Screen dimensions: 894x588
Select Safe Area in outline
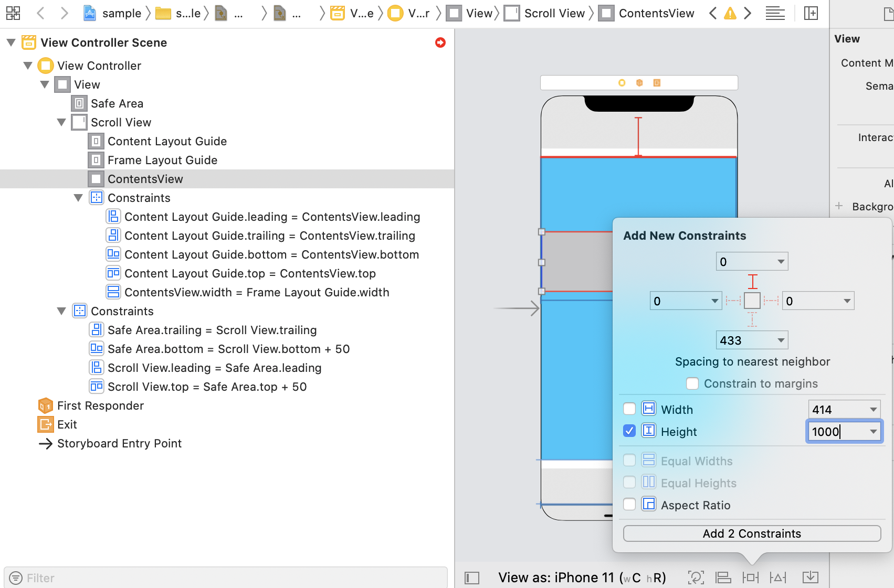pos(108,103)
